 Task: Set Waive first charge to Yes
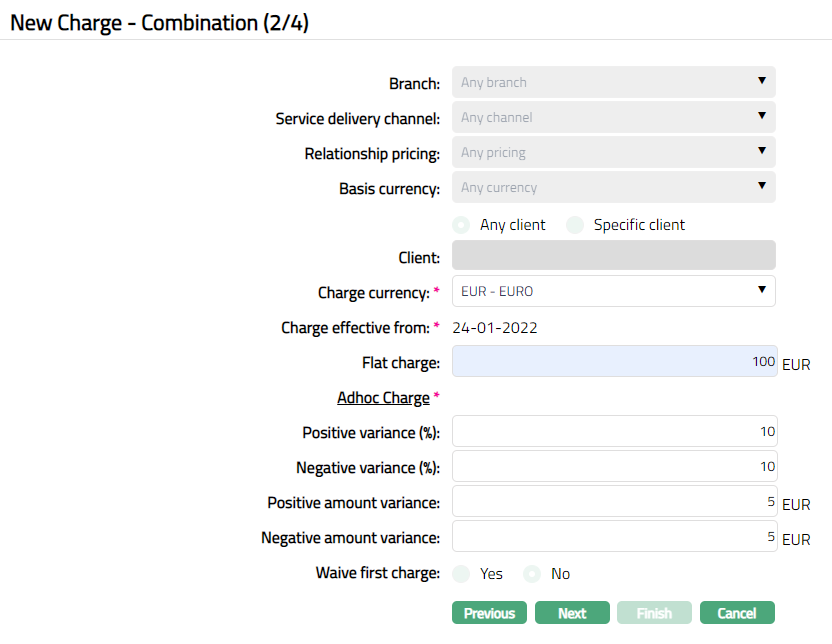[x=462, y=574]
